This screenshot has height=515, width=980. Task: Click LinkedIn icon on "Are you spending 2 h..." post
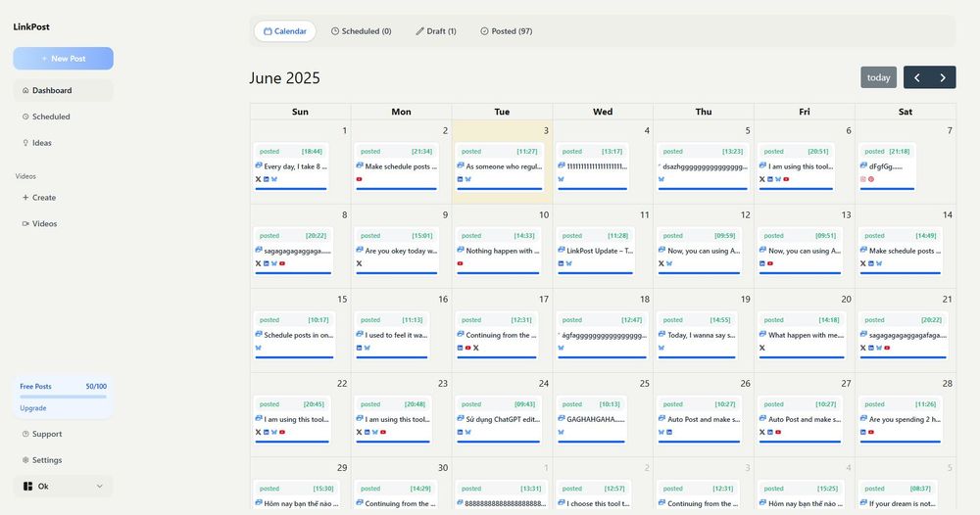(x=863, y=432)
